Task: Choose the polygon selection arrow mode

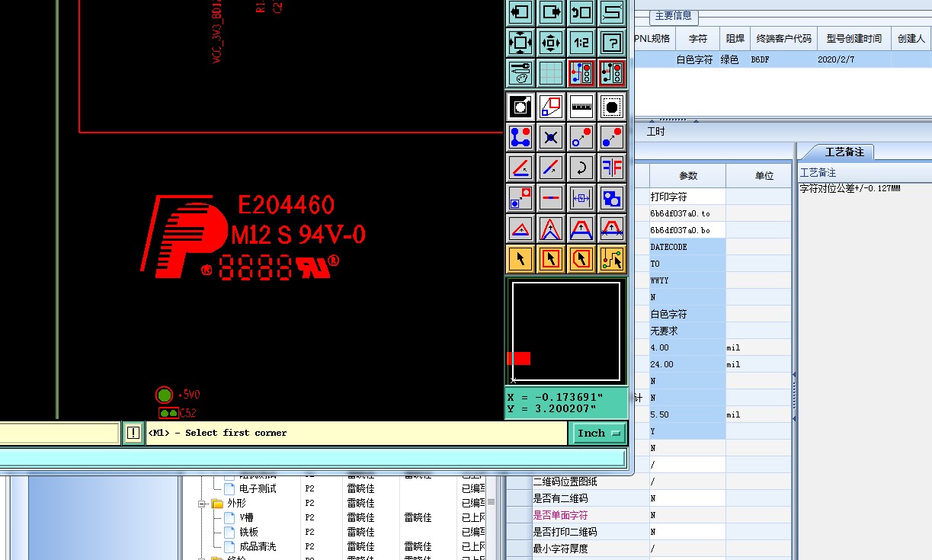Action: point(581,259)
